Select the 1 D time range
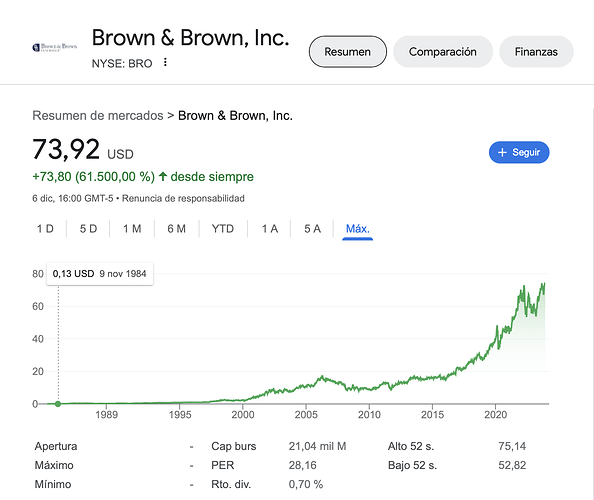Viewport: 594px width, 500px height. [45, 229]
